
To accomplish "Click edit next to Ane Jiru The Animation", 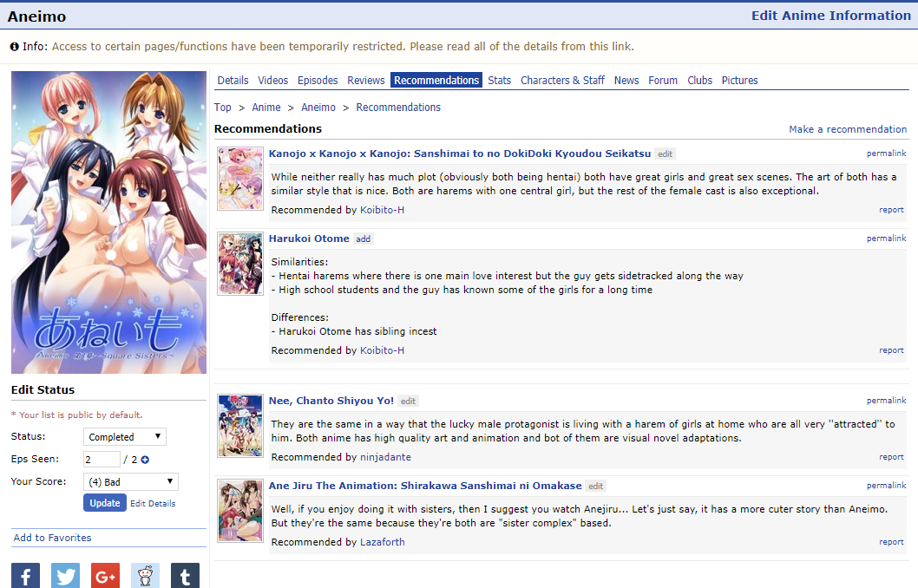I will pos(596,486).
